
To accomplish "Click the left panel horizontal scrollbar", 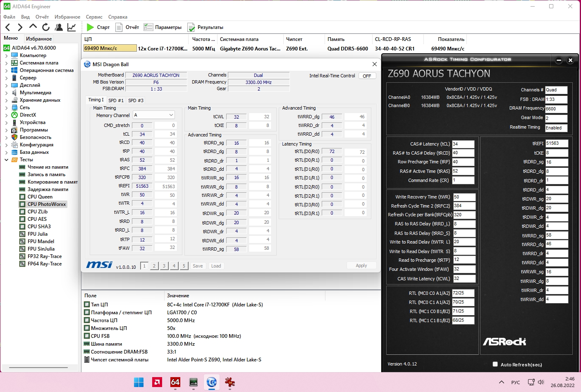I will tap(38, 367).
